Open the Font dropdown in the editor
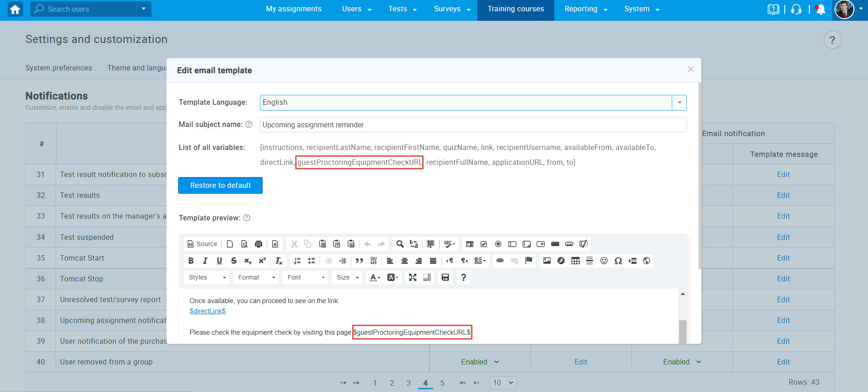This screenshot has width=868, height=392. tap(306, 277)
